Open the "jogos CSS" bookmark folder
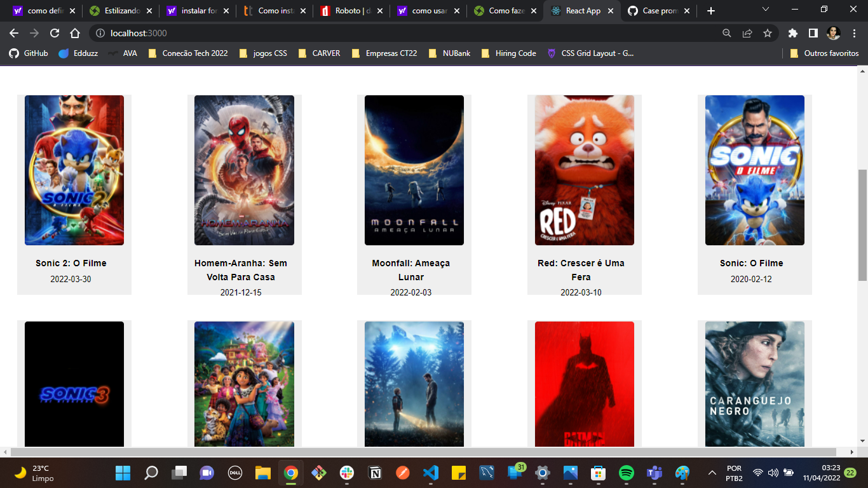This screenshot has width=868, height=488. [263, 53]
